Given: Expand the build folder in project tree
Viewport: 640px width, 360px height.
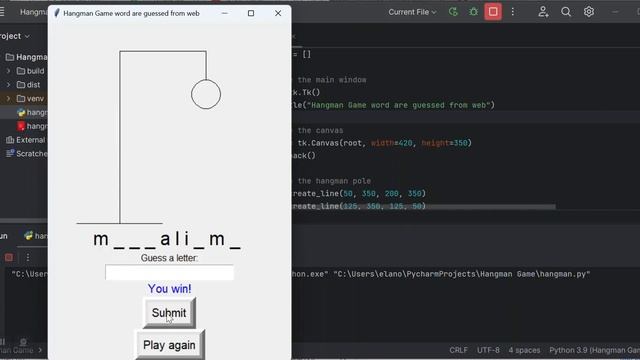Looking at the screenshot, I should 8,71.
